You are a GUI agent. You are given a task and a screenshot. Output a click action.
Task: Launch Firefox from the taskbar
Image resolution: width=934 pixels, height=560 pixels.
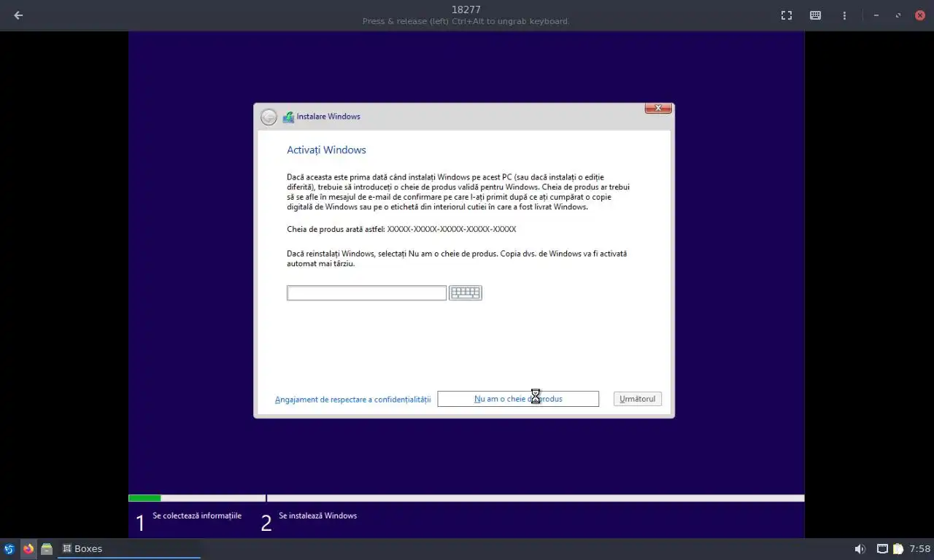[28, 549]
